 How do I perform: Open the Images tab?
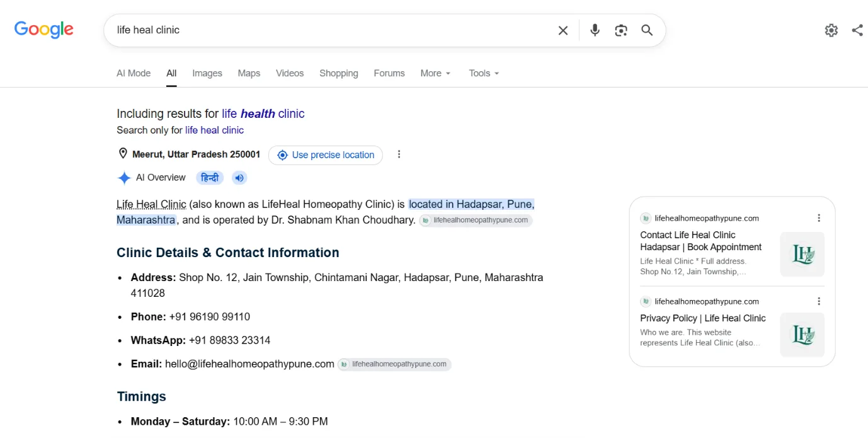tap(207, 73)
